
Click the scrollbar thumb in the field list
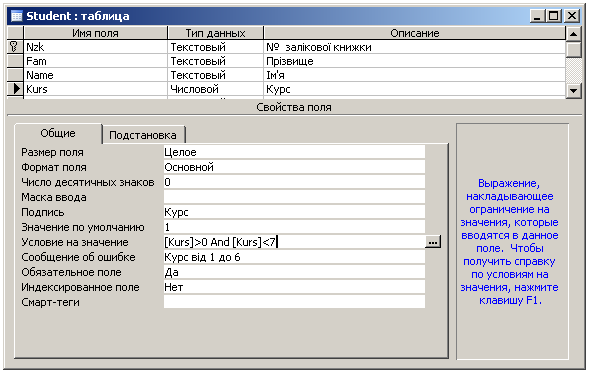pyautogui.click(x=573, y=50)
